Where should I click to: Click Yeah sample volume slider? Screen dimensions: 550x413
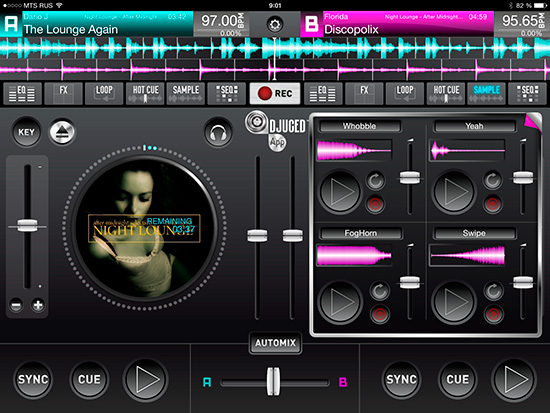tap(523, 177)
